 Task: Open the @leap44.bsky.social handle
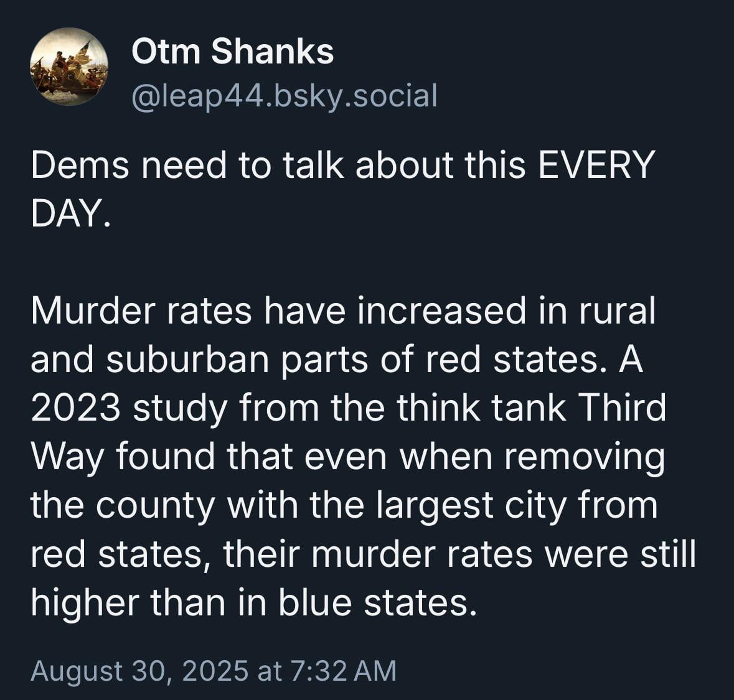(x=285, y=96)
